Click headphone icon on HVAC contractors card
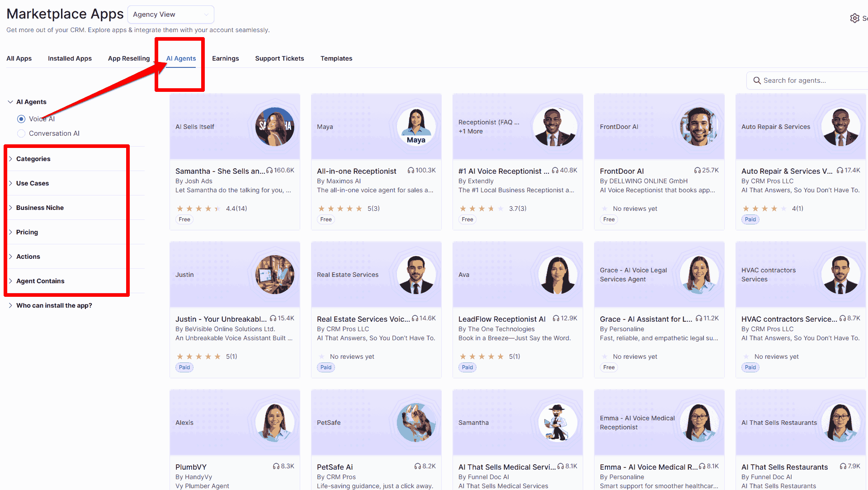The height and width of the screenshot is (490, 868). pos(843,319)
